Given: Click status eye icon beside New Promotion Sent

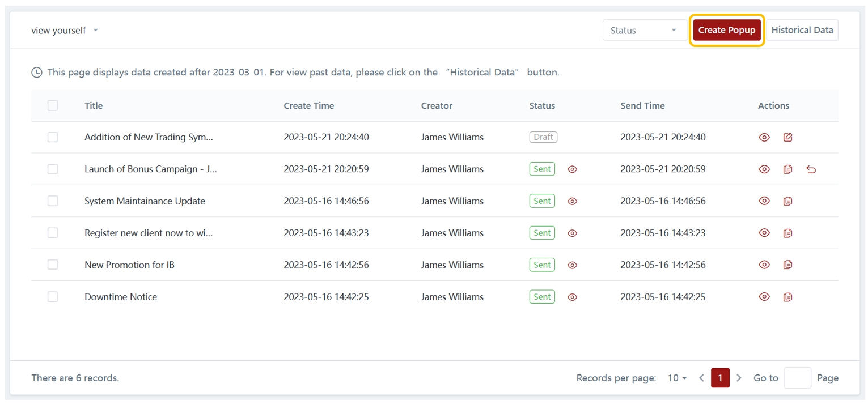Looking at the screenshot, I should (x=572, y=265).
